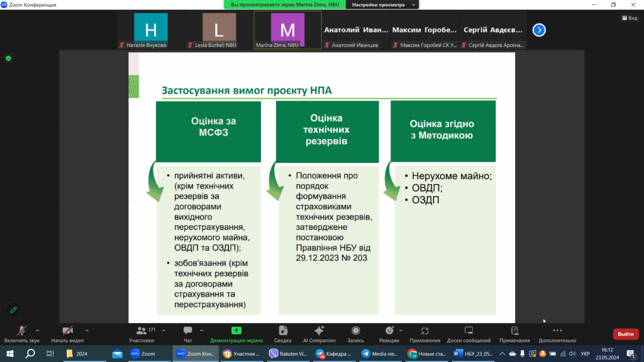Open the clock showing 16:12 23.05.2024

click(x=607, y=353)
